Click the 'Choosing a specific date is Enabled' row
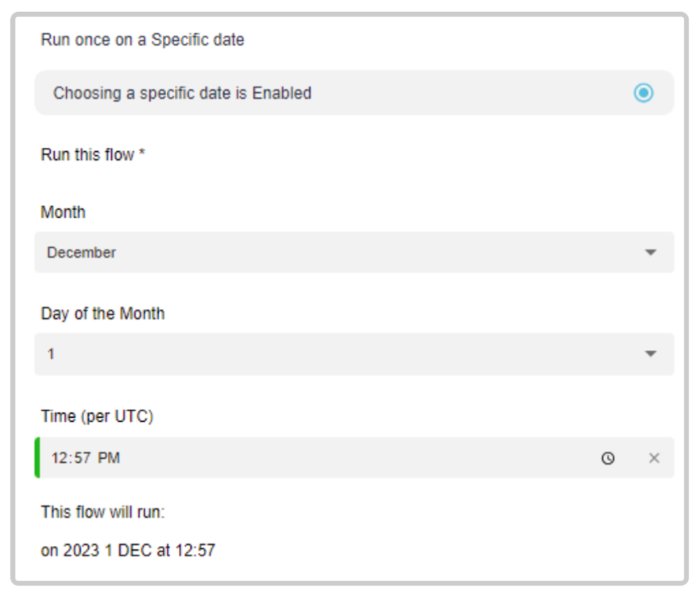 [354, 93]
